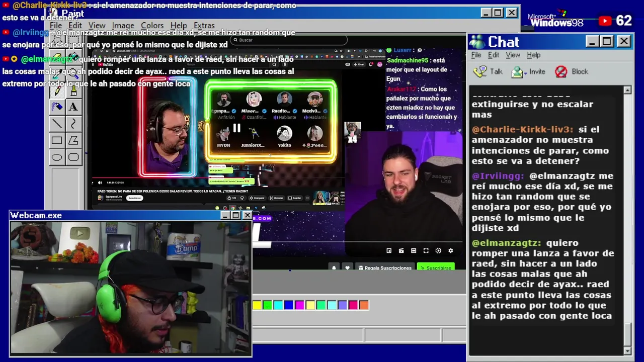The width and height of the screenshot is (644, 362).
Task: Open the Chat window Help menu
Action: pos(533,55)
